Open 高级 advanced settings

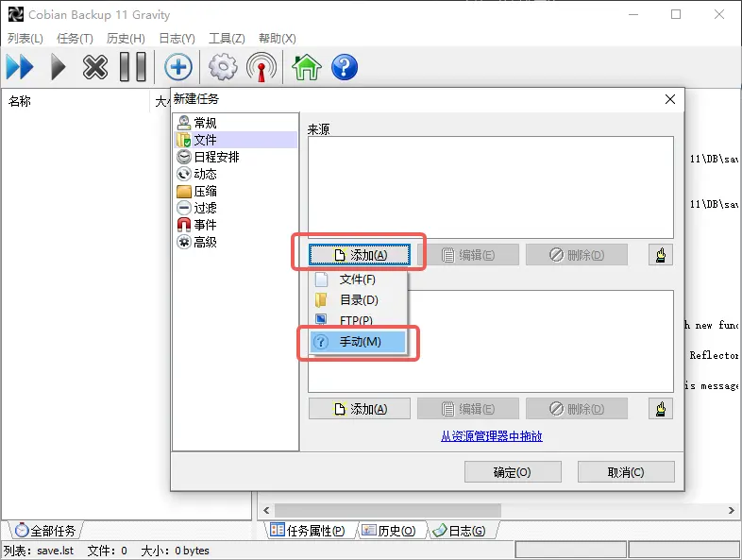tap(197, 242)
